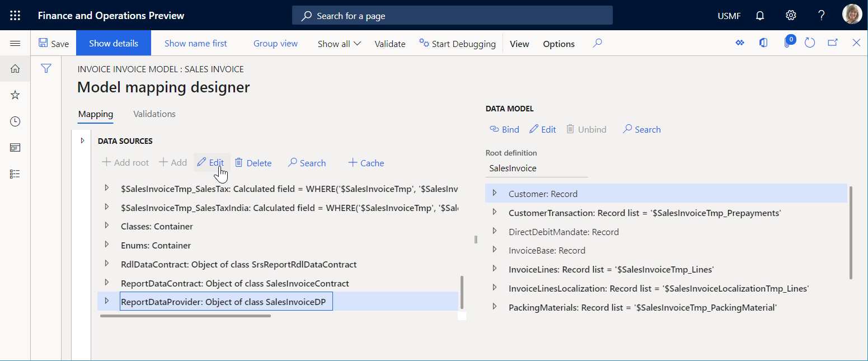Click the Favorites star in the sidebar
The height and width of the screenshot is (361, 868).
pyautogui.click(x=15, y=95)
